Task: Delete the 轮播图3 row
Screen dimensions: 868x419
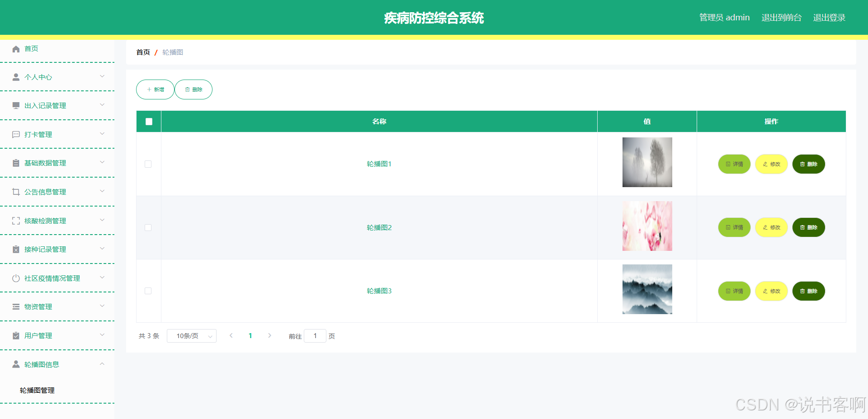Action: pyautogui.click(x=808, y=291)
